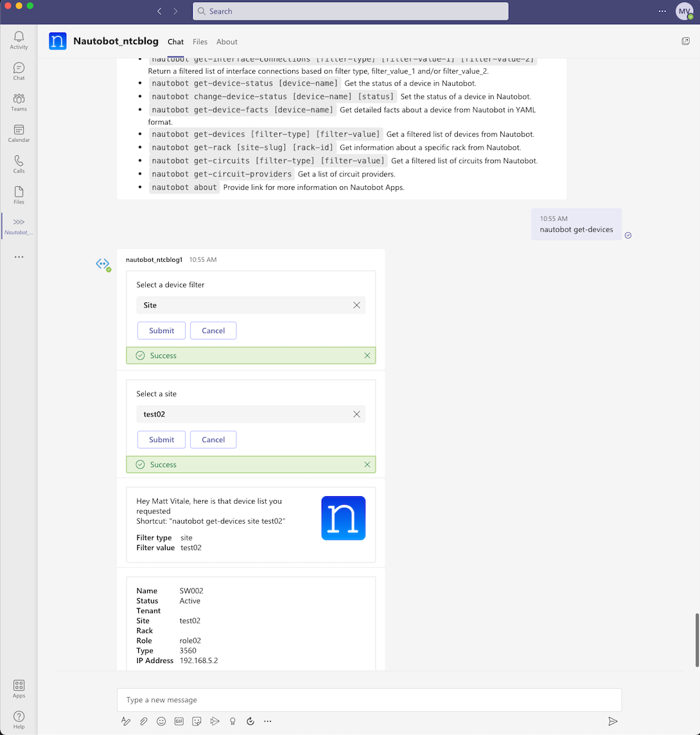Attach a file using the paperclip icon
Image resolution: width=700 pixels, height=735 pixels.
(143, 721)
